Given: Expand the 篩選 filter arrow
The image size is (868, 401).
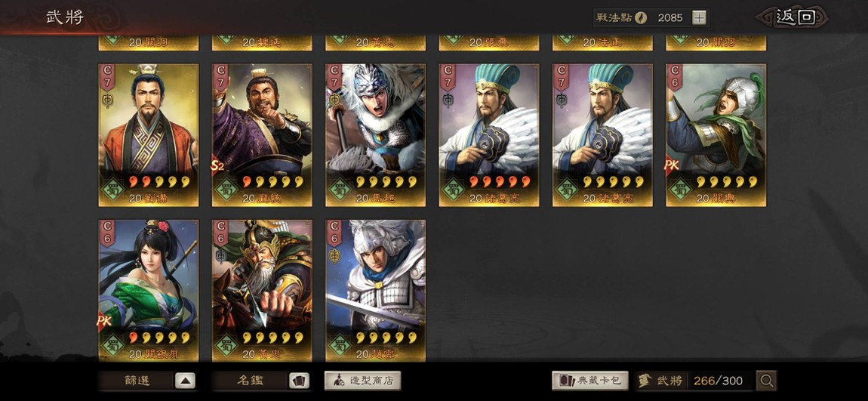Looking at the screenshot, I should [186, 381].
